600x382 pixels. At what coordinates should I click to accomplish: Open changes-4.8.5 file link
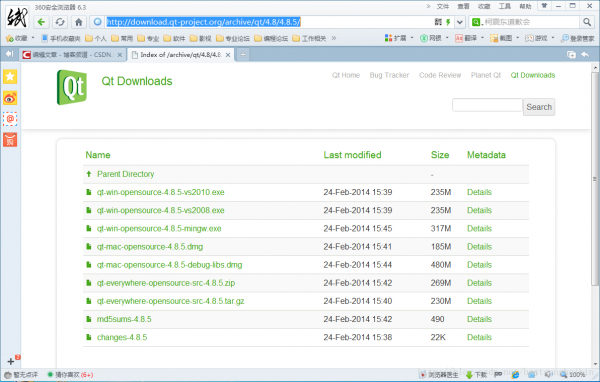coord(122,337)
